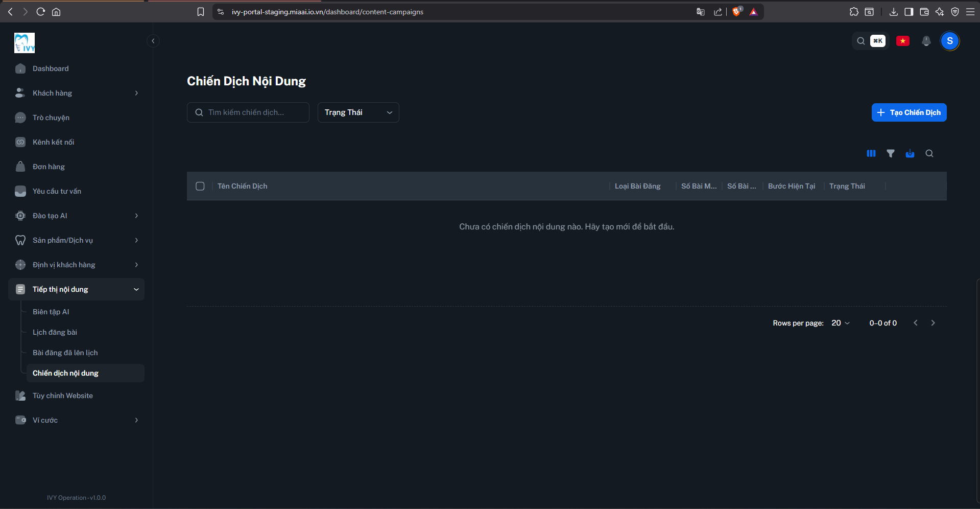The image size is (980, 509).
Task: Click the Tạo Chiến Dịch button
Action: (x=909, y=112)
